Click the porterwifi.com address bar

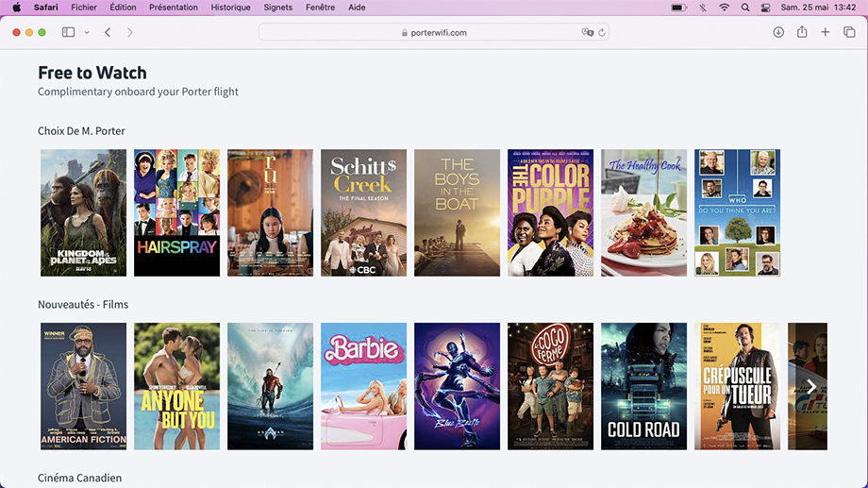click(x=434, y=32)
